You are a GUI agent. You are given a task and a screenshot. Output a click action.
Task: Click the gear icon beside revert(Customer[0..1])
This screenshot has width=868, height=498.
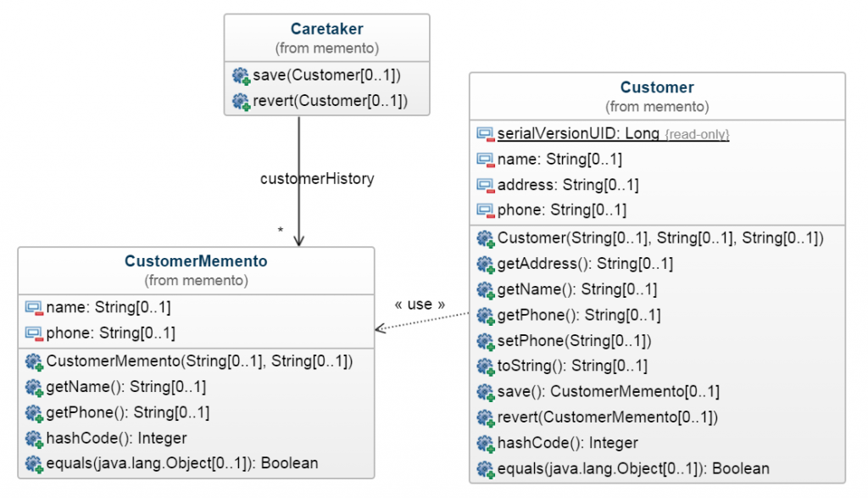click(x=242, y=101)
